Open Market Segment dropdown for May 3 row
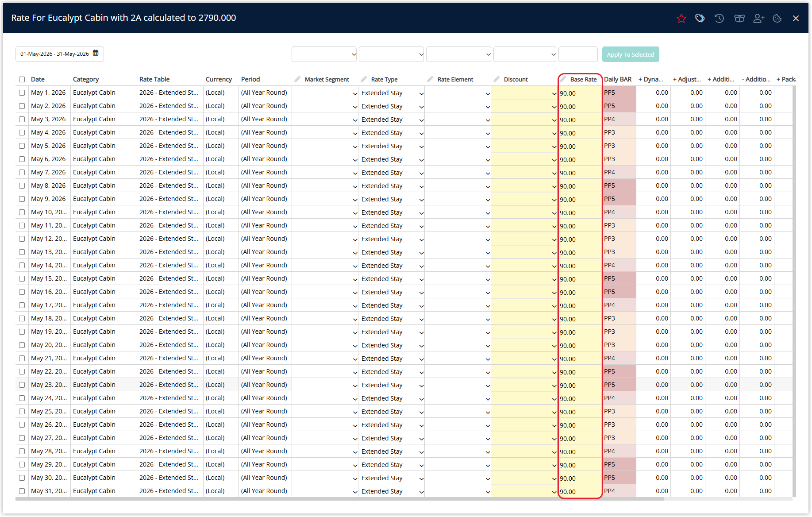This screenshot has height=517, width=812. click(325, 120)
